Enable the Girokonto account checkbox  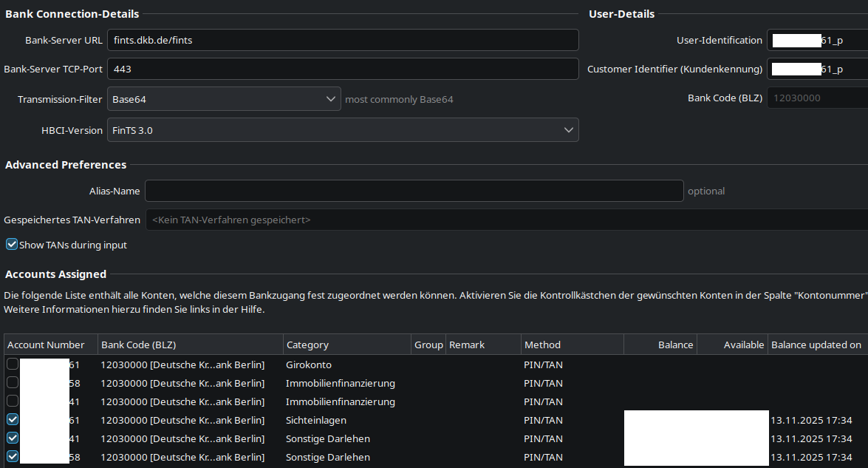(x=13, y=364)
